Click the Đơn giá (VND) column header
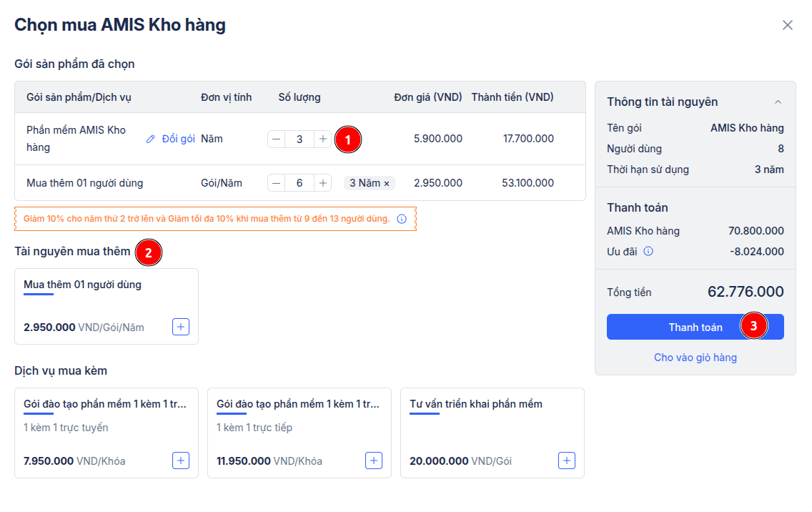This screenshot has height=512, width=812. point(427,97)
